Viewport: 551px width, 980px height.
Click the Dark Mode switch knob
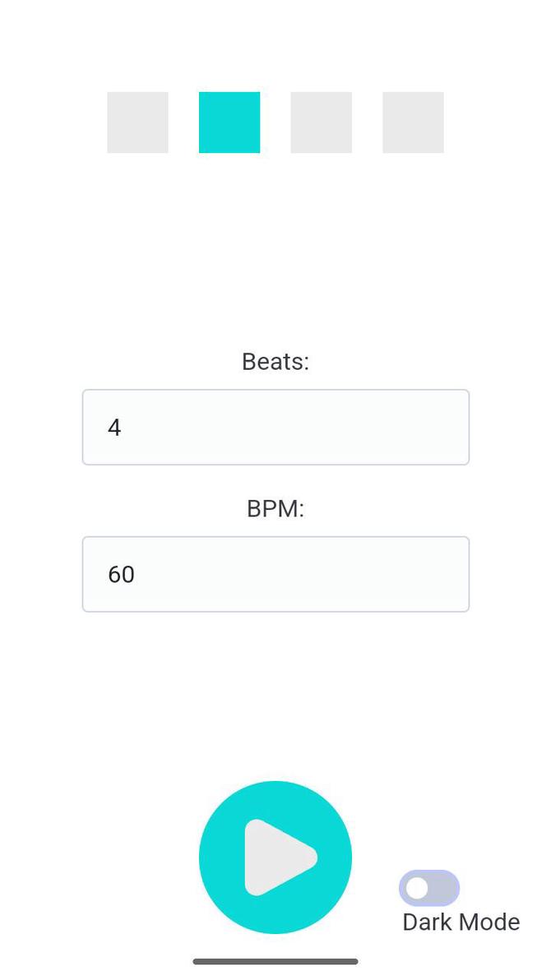click(x=417, y=888)
